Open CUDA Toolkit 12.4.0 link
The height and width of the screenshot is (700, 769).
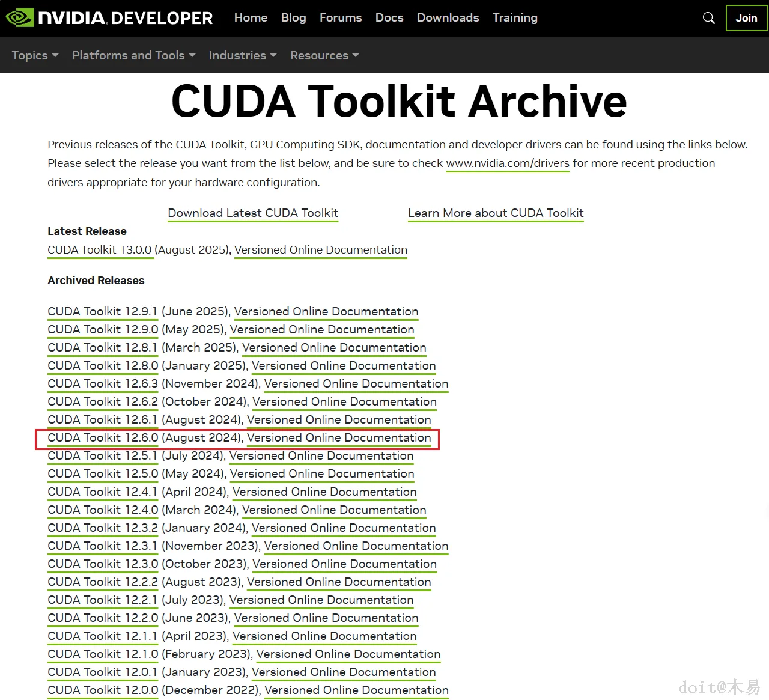point(103,510)
